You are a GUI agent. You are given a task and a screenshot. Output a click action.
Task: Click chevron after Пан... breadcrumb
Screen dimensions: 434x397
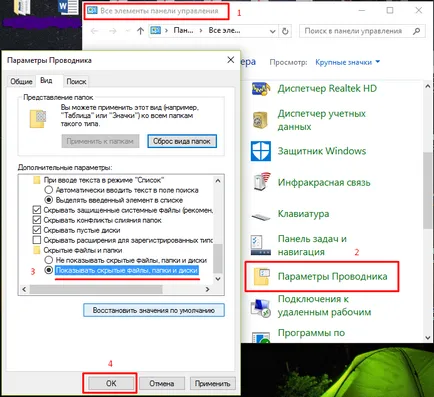coord(201,31)
